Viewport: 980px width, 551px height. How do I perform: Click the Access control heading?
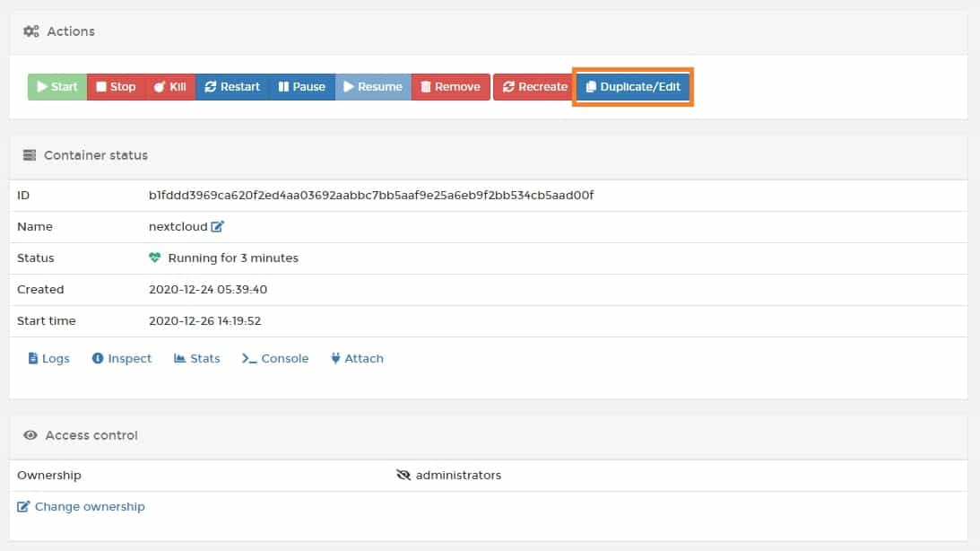pyautogui.click(x=91, y=435)
